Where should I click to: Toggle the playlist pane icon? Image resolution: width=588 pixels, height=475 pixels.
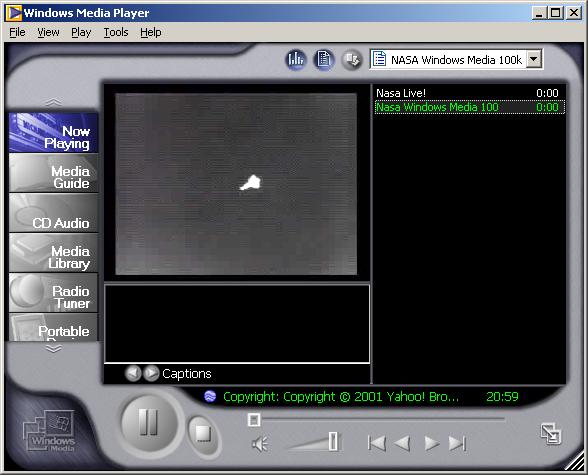pyautogui.click(x=324, y=59)
